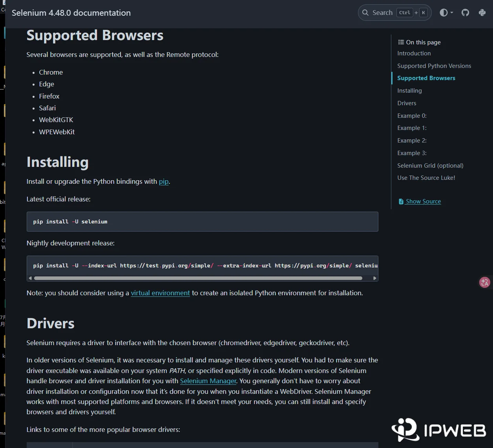The height and width of the screenshot is (448, 493).
Task: Go to Supported Python Versions section
Action: click(x=434, y=66)
